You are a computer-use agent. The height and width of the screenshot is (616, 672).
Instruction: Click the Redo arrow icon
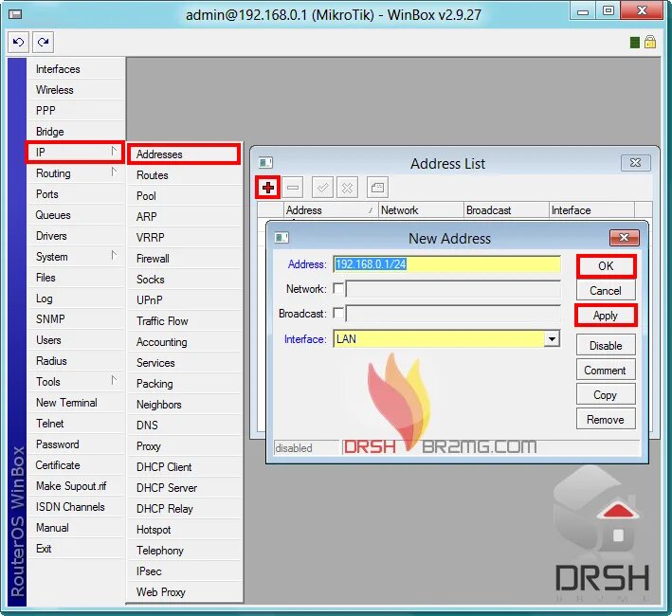tap(43, 42)
